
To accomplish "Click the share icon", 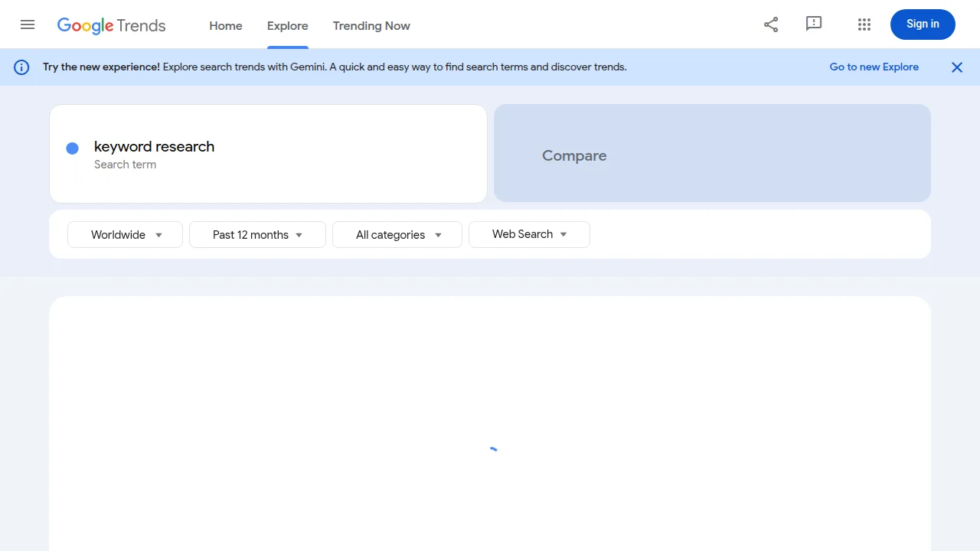I will (x=771, y=24).
